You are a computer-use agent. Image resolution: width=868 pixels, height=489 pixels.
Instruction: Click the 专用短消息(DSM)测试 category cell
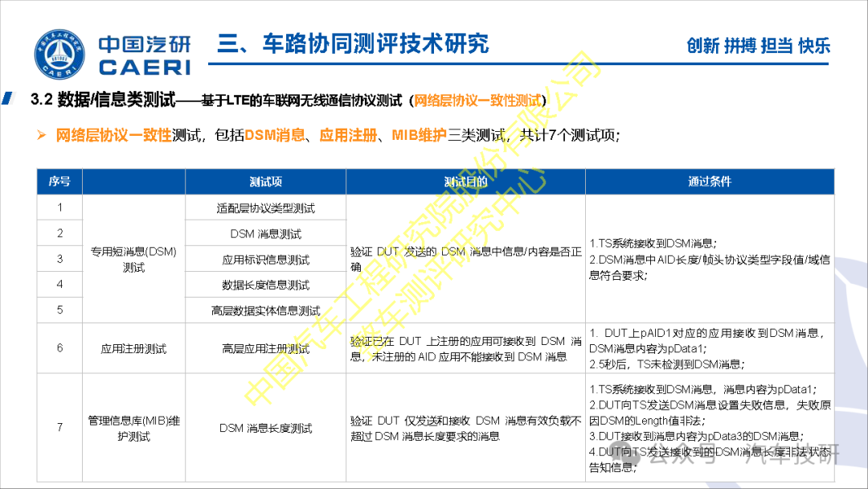133,259
